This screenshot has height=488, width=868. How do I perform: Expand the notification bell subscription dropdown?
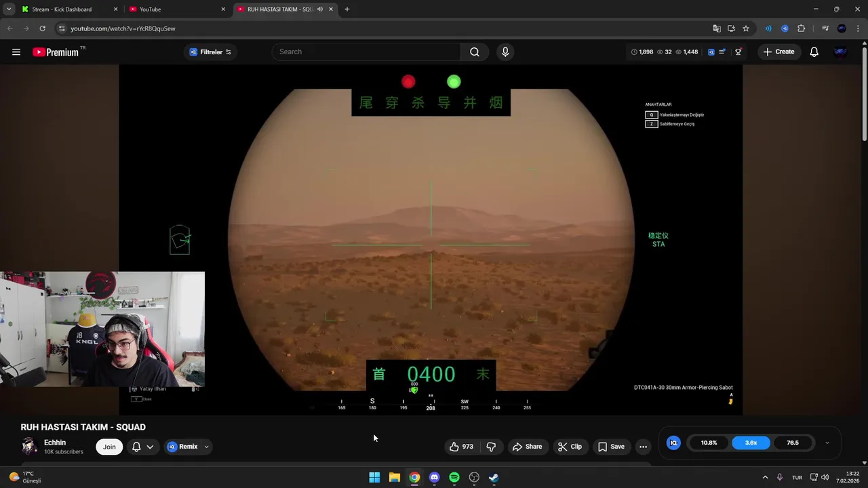pyautogui.click(x=150, y=447)
